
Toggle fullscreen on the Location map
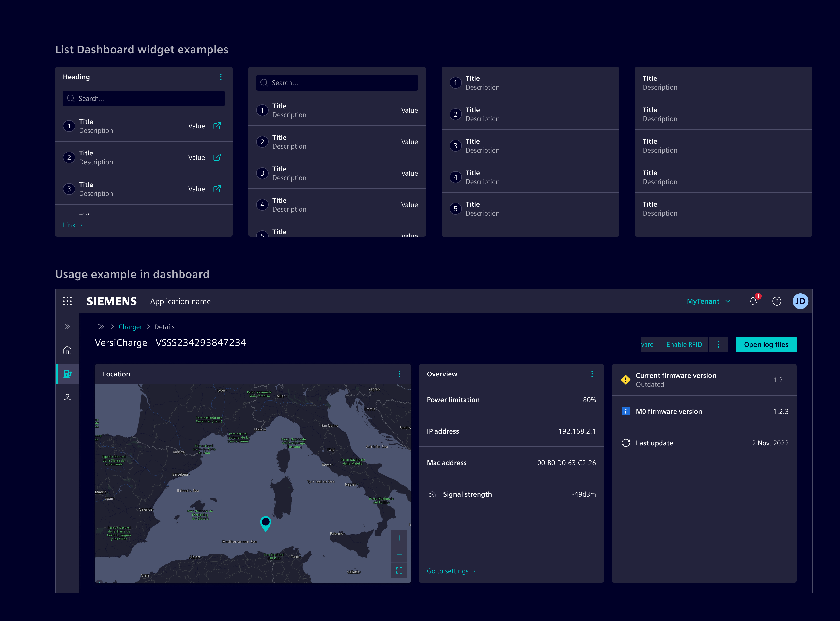point(399,570)
